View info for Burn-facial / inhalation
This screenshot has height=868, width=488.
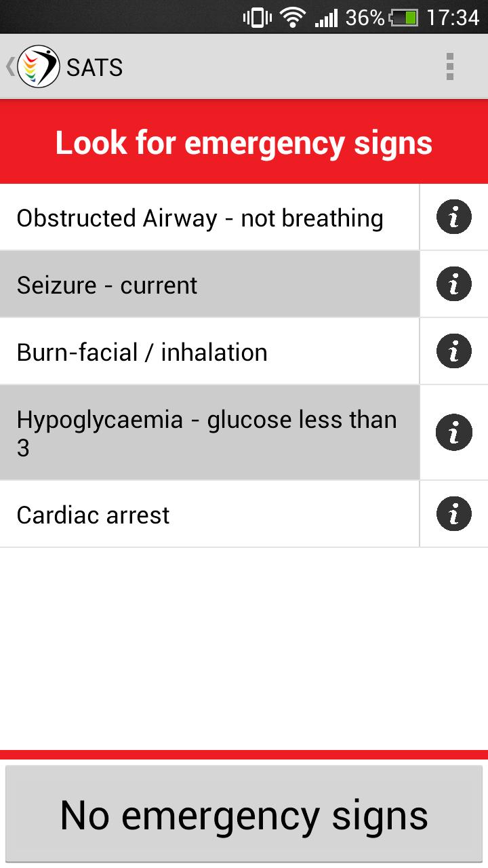click(453, 351)
